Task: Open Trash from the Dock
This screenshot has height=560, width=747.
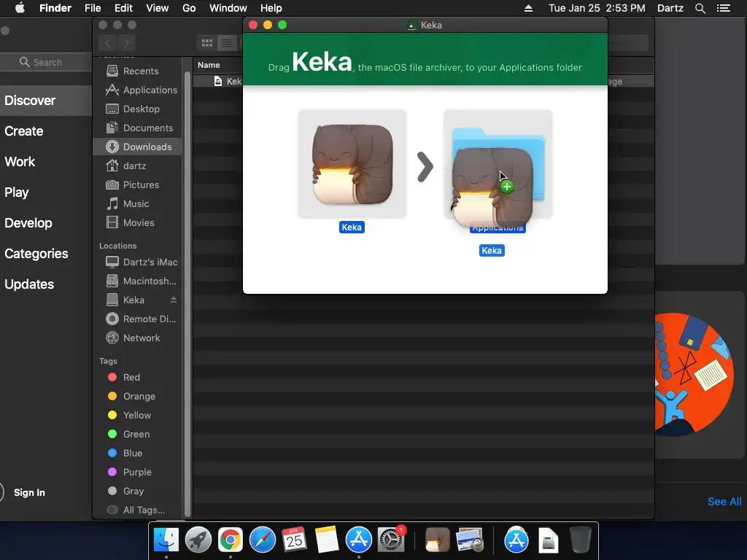Action: point(581,540)
